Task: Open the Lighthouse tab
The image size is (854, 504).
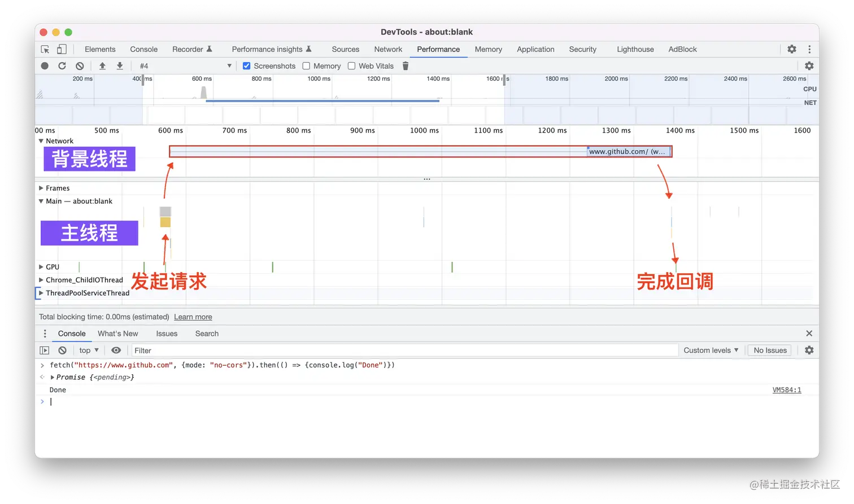Action: [x=635, y=49]
